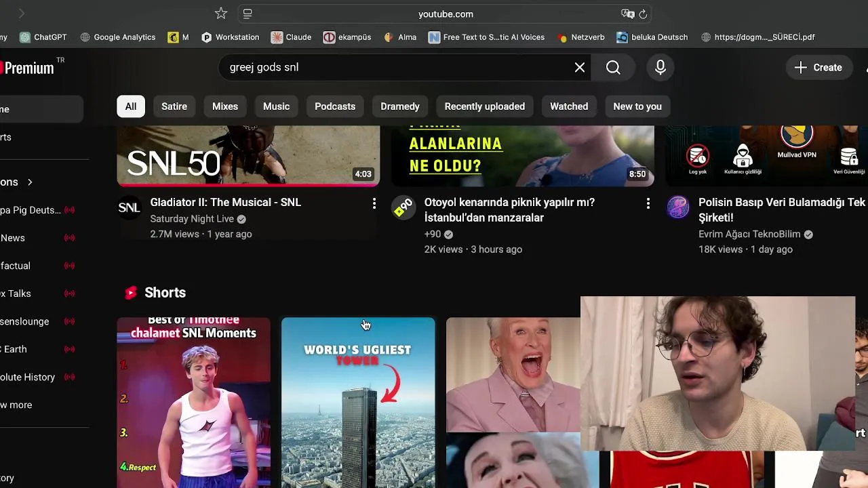The image size is (868, 488).
Task: Open the Earth subscription in the sidebar
Action: click(x=38, y=349)
